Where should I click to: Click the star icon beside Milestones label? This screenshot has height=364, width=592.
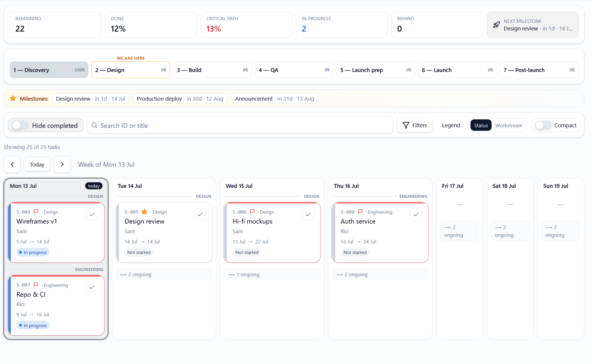point(13,98)
